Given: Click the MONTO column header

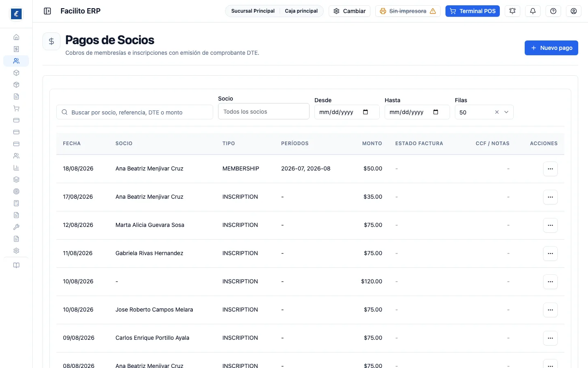Looking at the screenshot, I should coord(372,144).
